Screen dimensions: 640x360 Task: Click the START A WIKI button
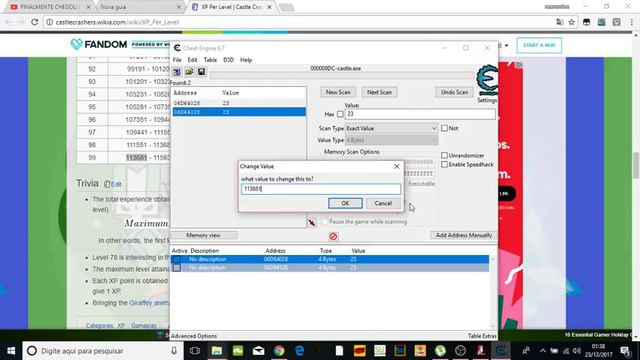539,45
